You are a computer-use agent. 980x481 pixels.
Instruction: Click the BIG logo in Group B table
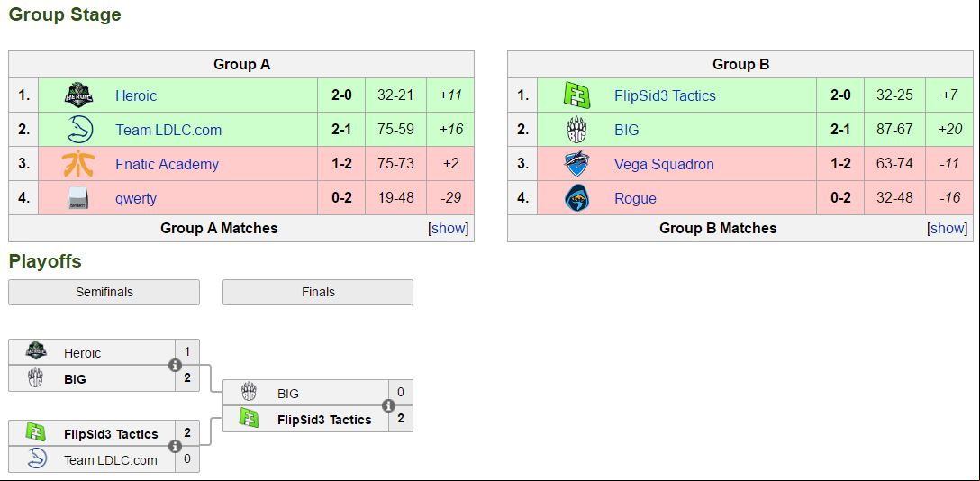pyautogui.click(x=576, y=130)
